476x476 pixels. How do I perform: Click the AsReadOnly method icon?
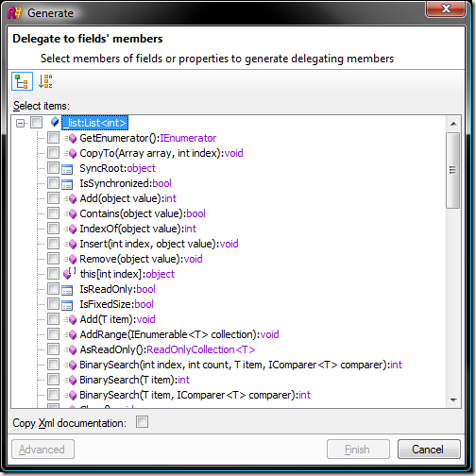(70, 349)
